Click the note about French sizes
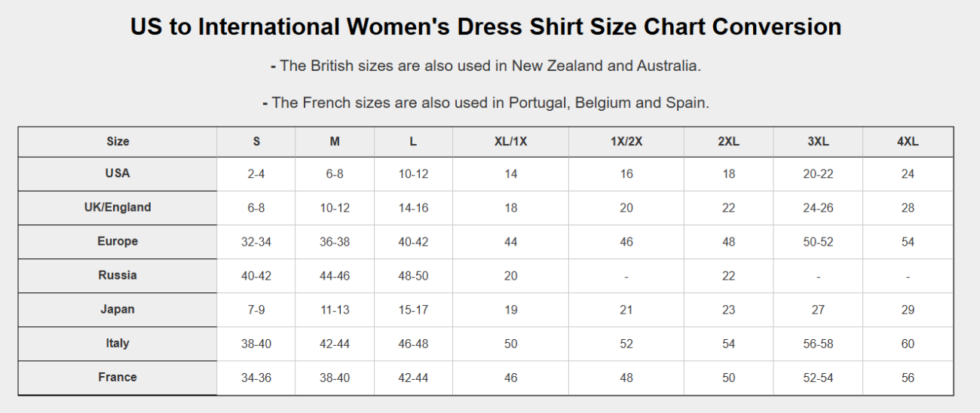 pyautogui.click(x=485, y=102)
